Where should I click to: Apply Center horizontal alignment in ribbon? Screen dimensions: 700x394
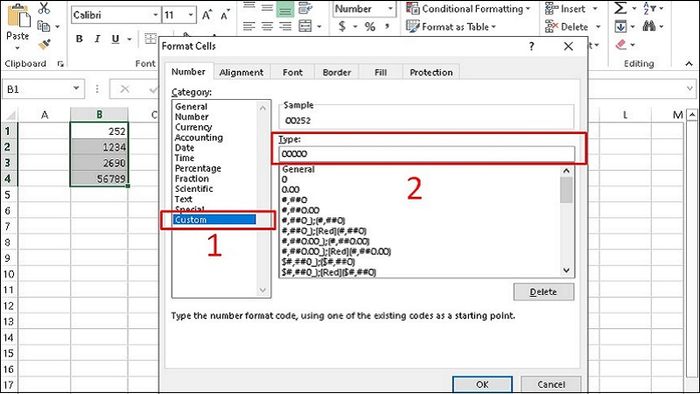click(267, 26)
